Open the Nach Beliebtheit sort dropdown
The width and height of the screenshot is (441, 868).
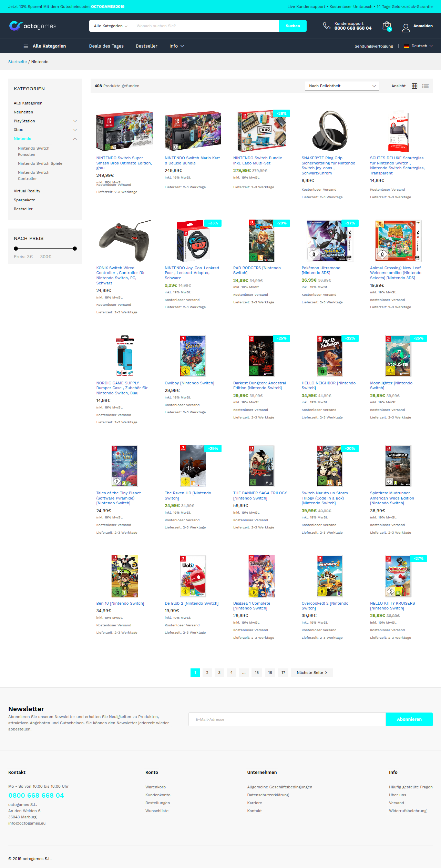coord(342,86)
